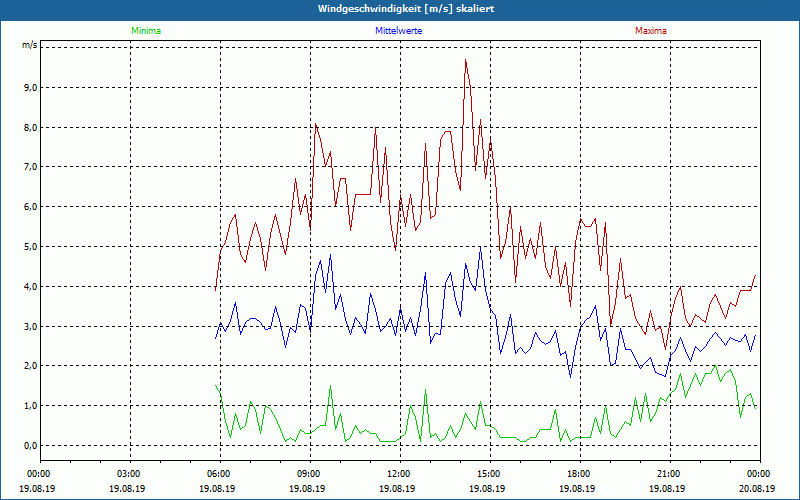Image resolution: width=800 pixels, height=500 pixels.
Task: Select the 2,0 value on the y-axis
Action: [x=28, y=366]
